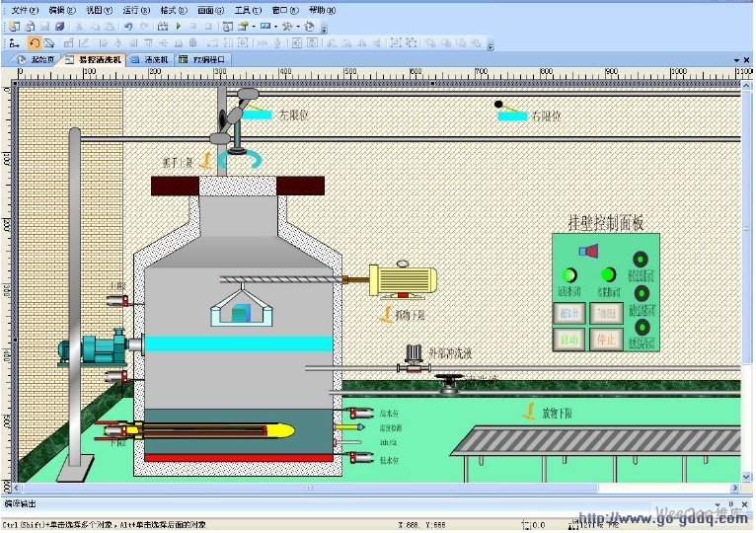Open the toolbar overflow chevron on first toolbar
The height and width of the screenshot is (533, 756).
point(325,28)
